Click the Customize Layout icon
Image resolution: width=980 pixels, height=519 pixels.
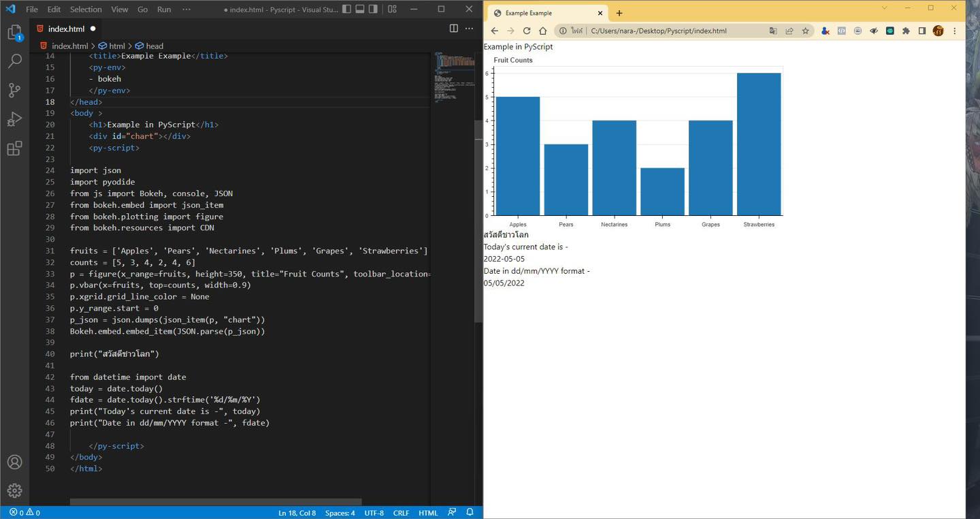click(x=392, y=9)
